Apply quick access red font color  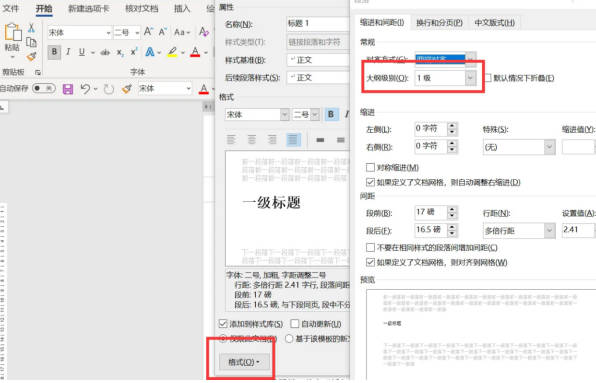pyautogui.click(x=204, y=89)
